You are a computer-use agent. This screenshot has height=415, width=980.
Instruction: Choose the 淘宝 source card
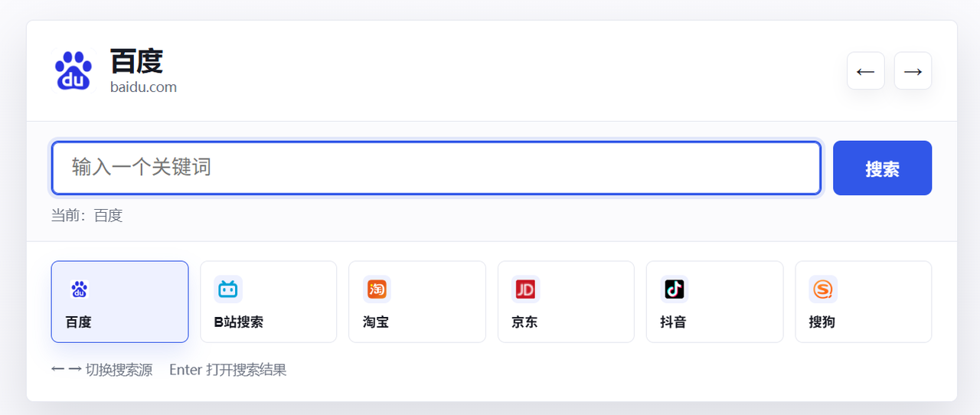(417, 302)
